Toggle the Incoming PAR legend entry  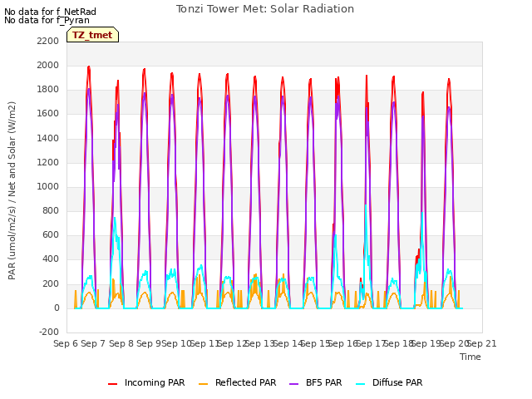[x=146, y=382]
